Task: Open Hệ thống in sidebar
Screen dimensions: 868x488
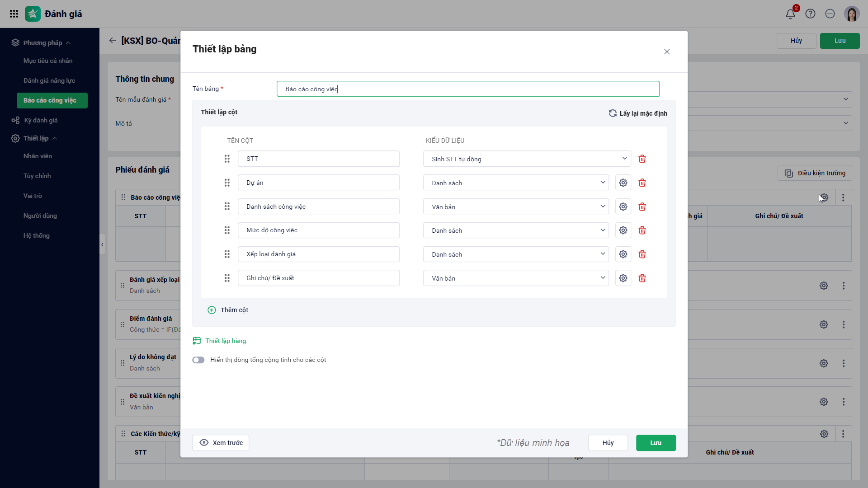Action: click(x=37, y=235)
